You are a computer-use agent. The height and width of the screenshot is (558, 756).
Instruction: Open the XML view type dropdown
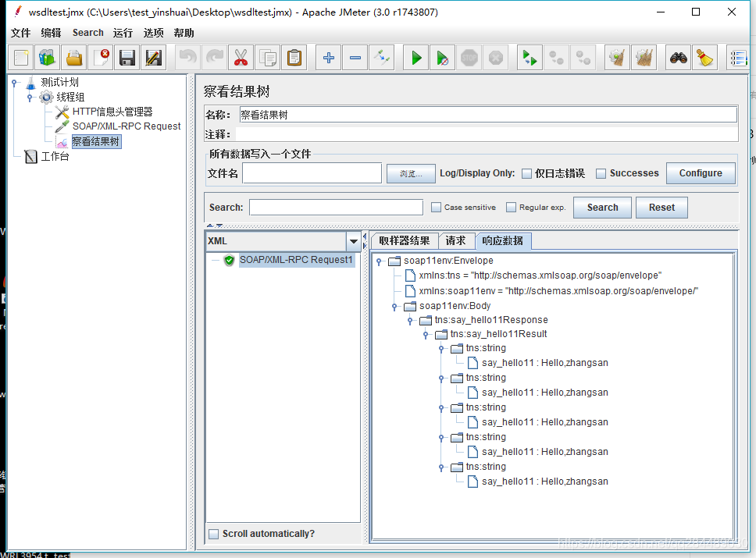point(354,241)
